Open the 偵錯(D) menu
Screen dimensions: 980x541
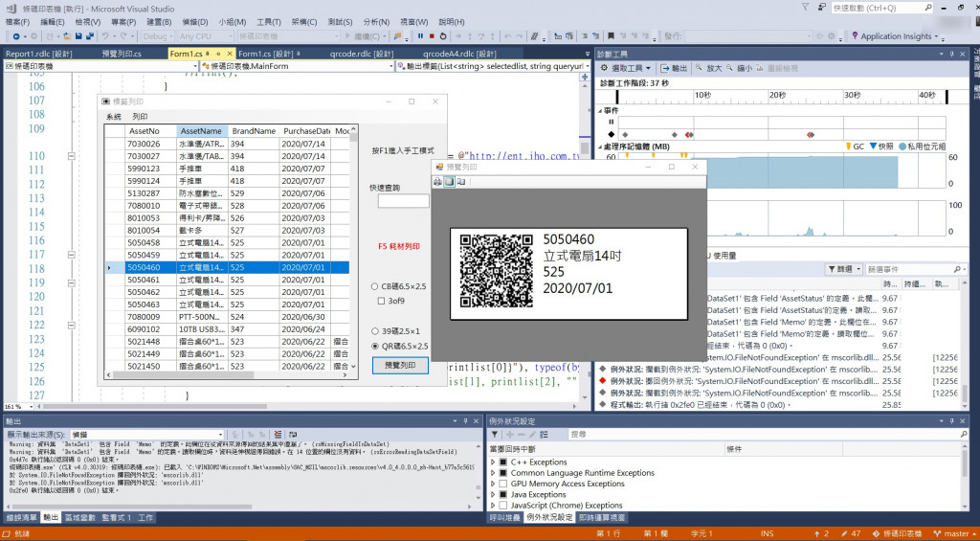click(195, 22)
